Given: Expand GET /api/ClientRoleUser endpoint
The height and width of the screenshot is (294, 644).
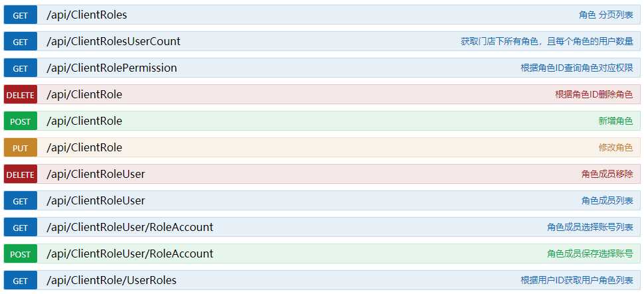Looking at the screenshot, I should [322, 201].
